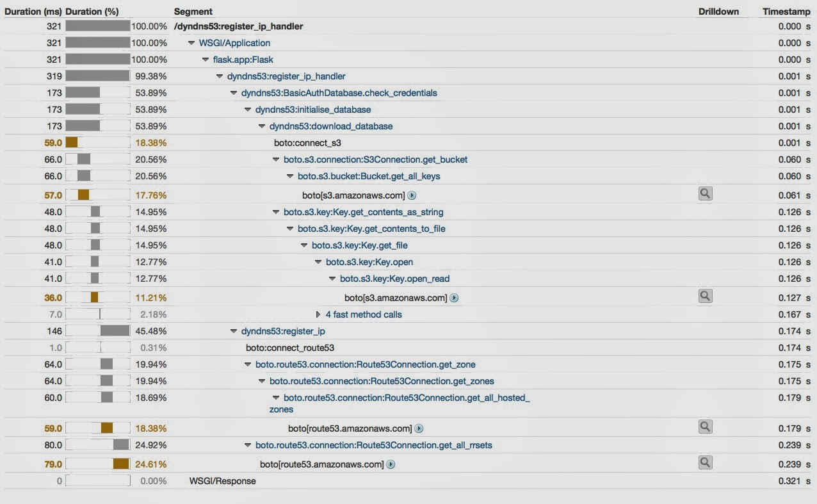This screenshot has width=817, height=504.
Task: Collapse dyndns53:register_ip disclosure triangle
Action: point(234,331)
